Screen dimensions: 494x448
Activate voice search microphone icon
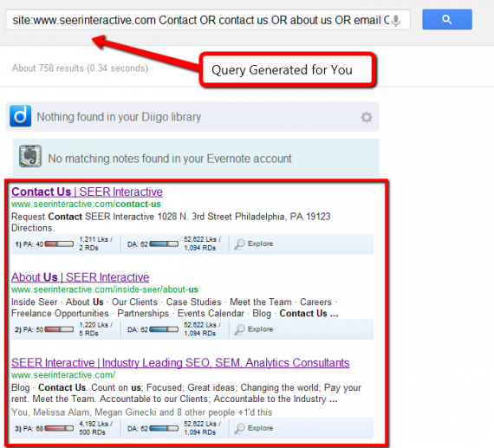[396, 21]
